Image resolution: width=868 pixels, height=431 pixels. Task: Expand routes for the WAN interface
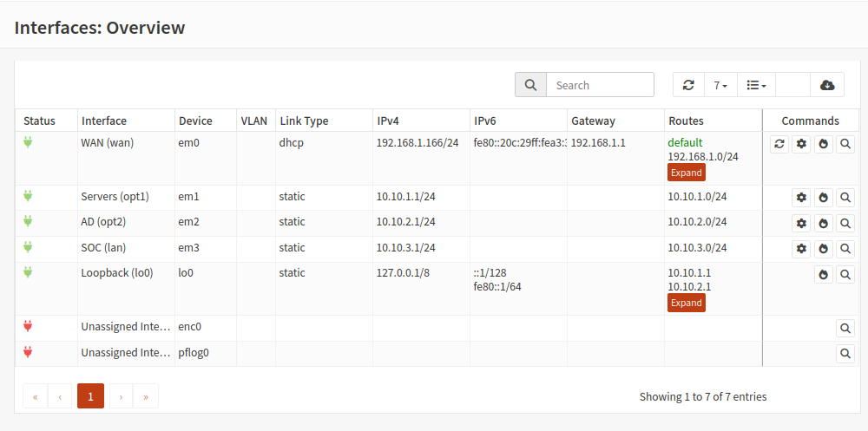(686, 173)
